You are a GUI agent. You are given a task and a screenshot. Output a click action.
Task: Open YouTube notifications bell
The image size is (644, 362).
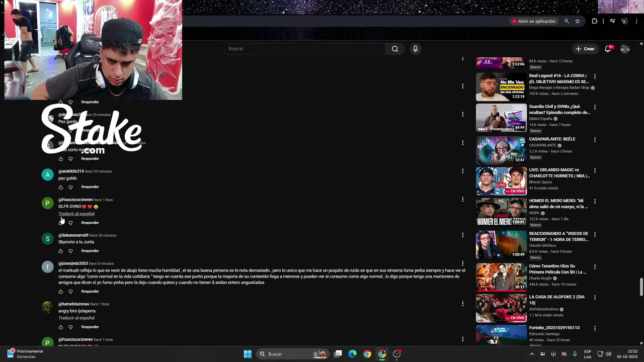[608, 49]
